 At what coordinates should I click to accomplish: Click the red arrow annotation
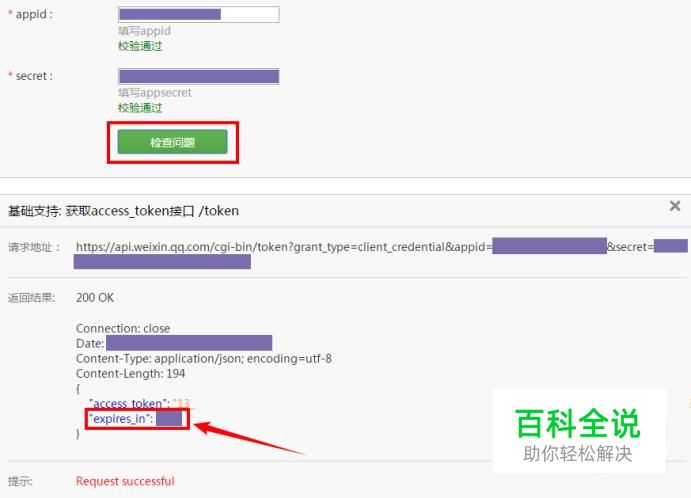[x=249, y=437]
